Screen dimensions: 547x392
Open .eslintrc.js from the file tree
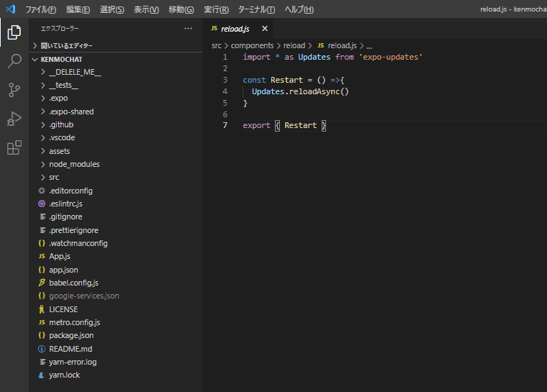click(x=65, y=204)
